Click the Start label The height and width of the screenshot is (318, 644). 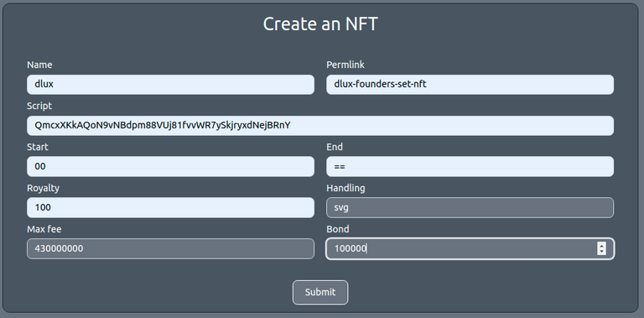[38, 147]
